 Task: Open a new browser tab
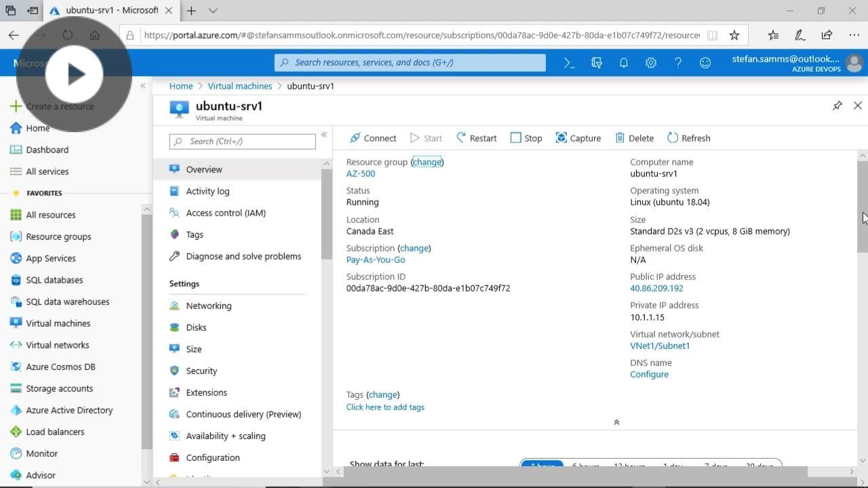191,11
